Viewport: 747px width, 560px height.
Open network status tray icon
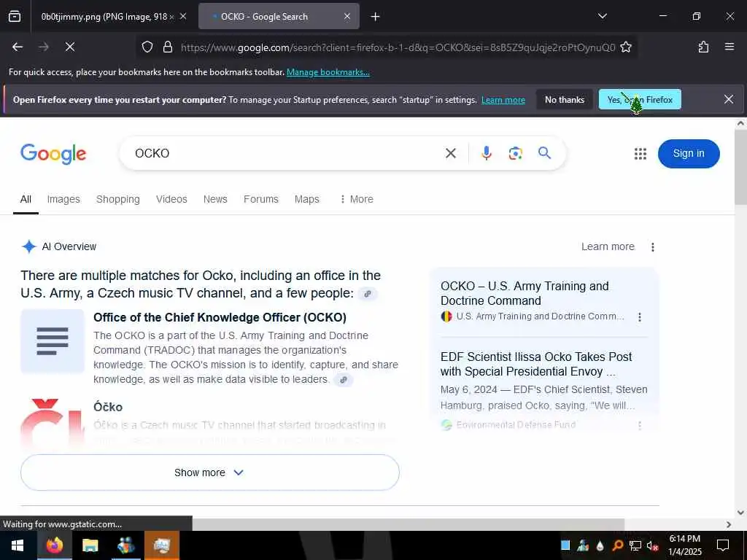[635, 545]
